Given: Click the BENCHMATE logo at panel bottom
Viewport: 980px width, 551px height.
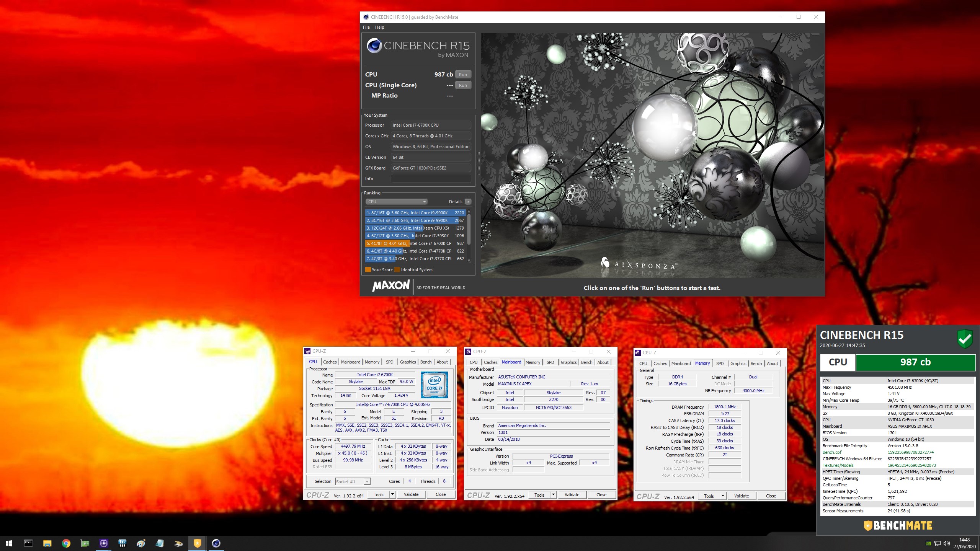Looking at the screenshot, I should tap(898, 525).
